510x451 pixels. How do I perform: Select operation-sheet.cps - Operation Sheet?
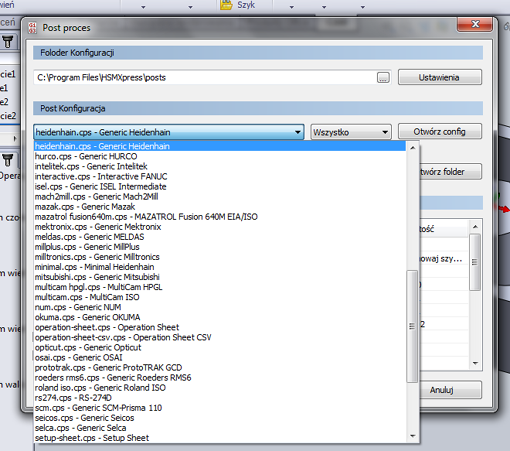[x=220, y=327]
